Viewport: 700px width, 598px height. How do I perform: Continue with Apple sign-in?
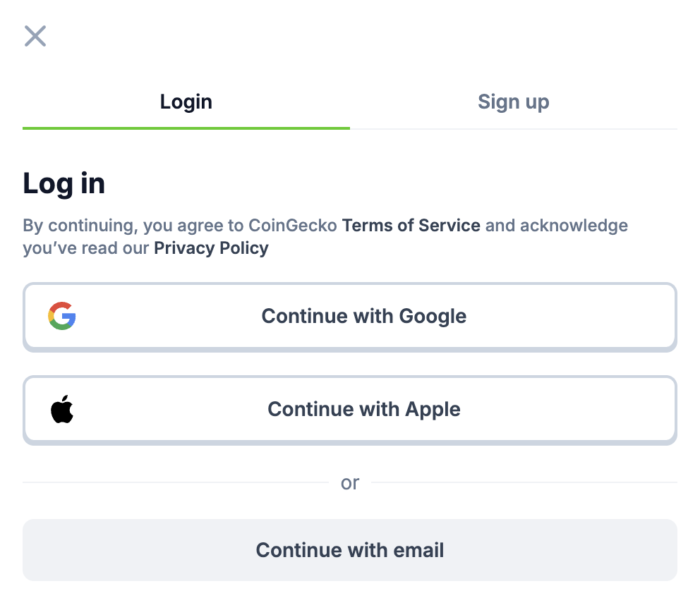coord(350,410)
